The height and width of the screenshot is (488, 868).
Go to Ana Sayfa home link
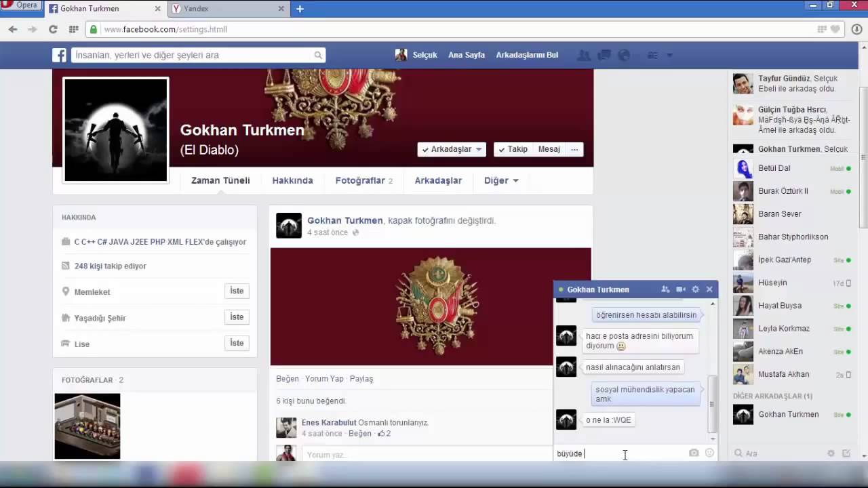[467, 55]
